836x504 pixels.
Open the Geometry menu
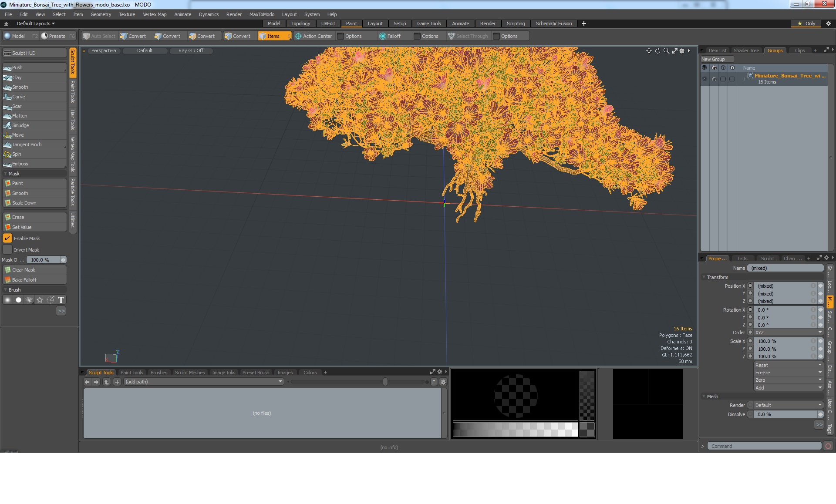pyautogui.click(x=101, y=14)
